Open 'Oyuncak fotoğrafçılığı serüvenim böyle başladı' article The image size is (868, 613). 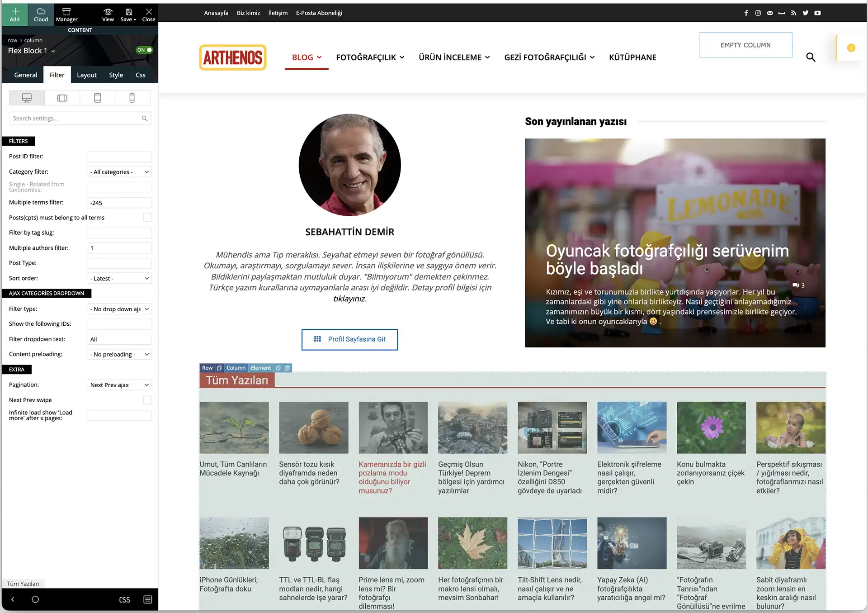coord(667,260)
